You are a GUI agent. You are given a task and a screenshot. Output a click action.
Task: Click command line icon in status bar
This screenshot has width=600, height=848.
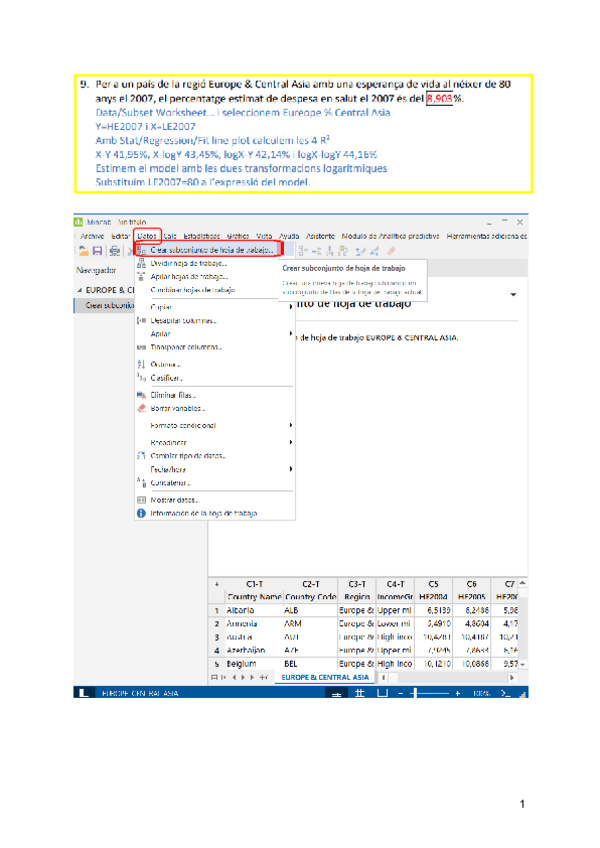click(x=505, y=693)
